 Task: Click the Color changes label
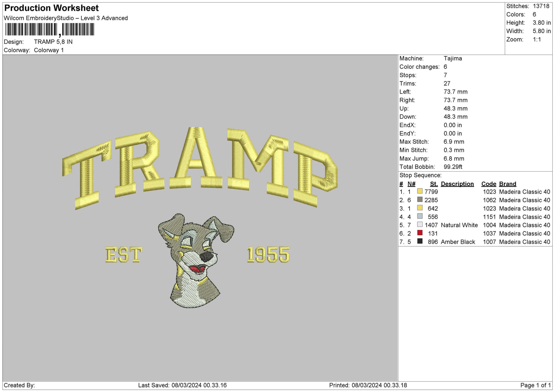[419, 67]
